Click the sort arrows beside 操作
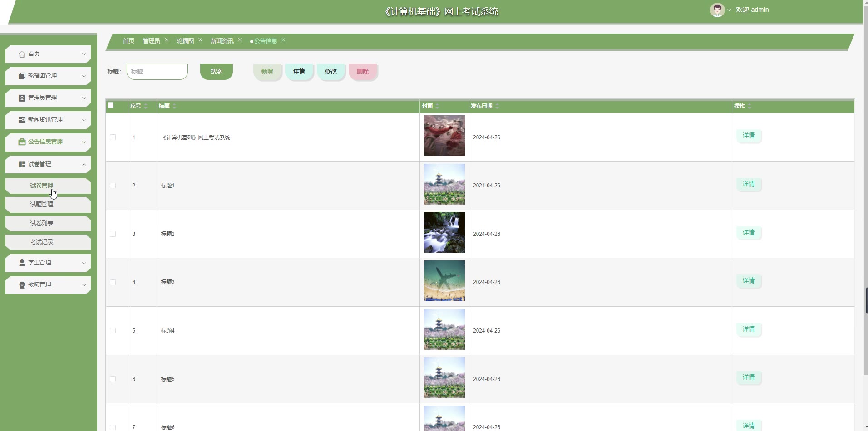Image resolution: width=868 pixels, height=431 pixels. [750, 106]
